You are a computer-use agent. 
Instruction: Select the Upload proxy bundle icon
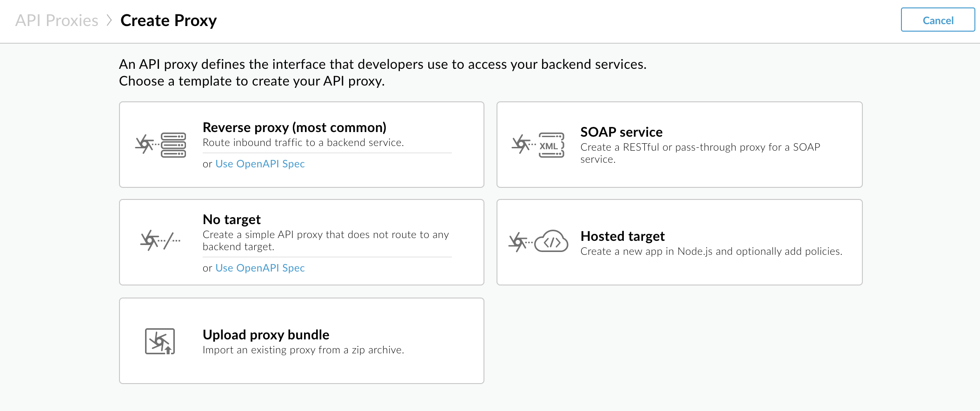[160, 341]
